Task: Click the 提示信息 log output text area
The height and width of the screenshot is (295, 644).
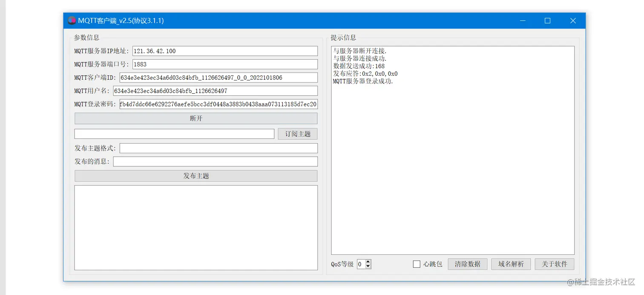Action: [x=453, y=150]
